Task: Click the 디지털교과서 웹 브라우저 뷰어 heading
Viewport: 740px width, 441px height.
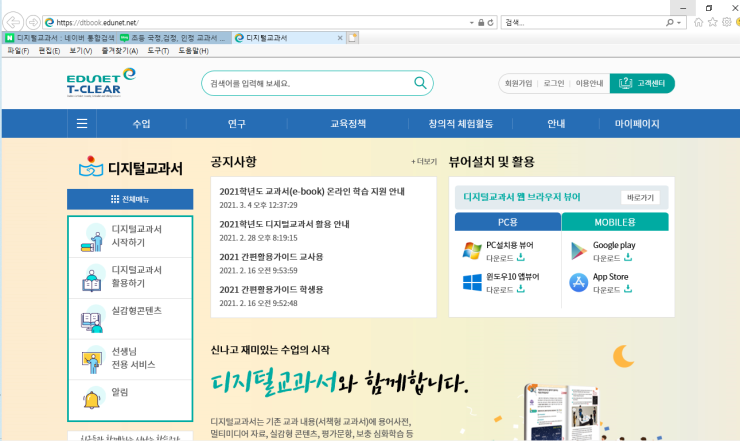Action: pyautogui.click(x=521, y=197)
